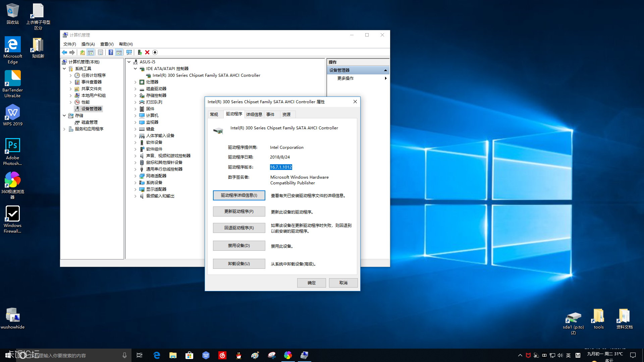Open Windows Firewall desktop shortcut
The image size is (644, 362).
click(13, 220)
